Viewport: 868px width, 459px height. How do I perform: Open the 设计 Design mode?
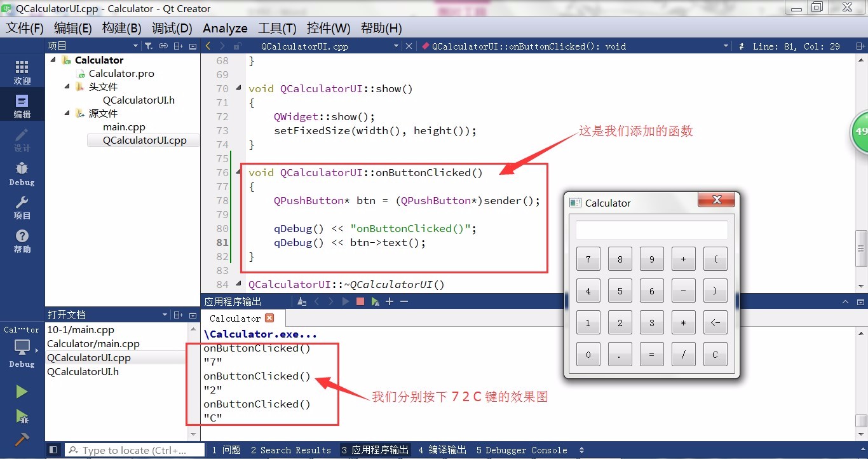point(22,140)
